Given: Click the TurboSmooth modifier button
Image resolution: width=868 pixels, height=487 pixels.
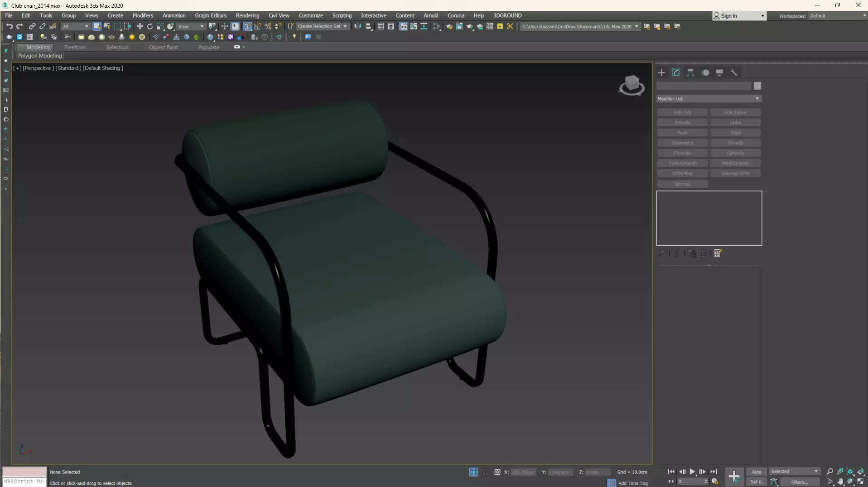Looking at the screenshot, I should coord(682,163).
